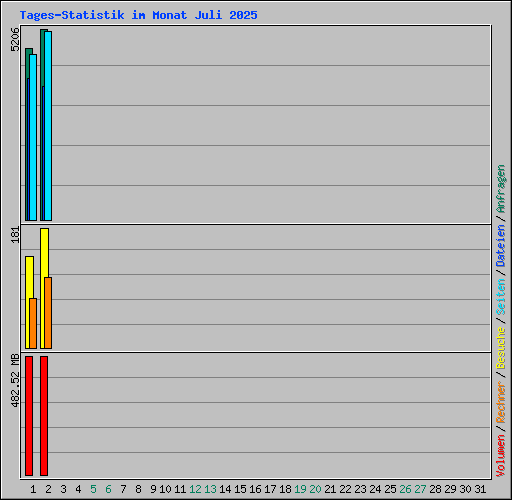
Task: Click the orange Rechner legend label
Action: 501,402
